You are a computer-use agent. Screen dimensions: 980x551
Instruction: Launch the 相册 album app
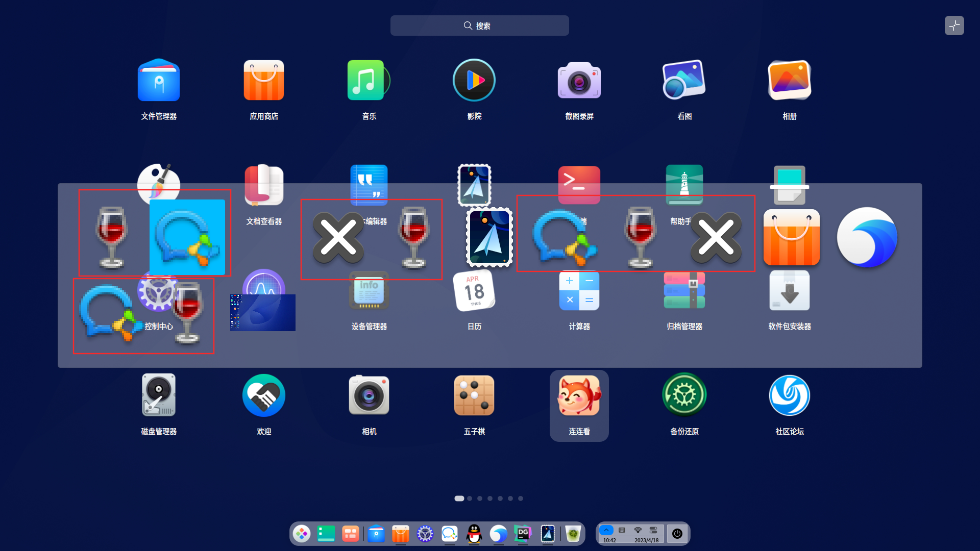pyautogui.click(x=790, y=81)
